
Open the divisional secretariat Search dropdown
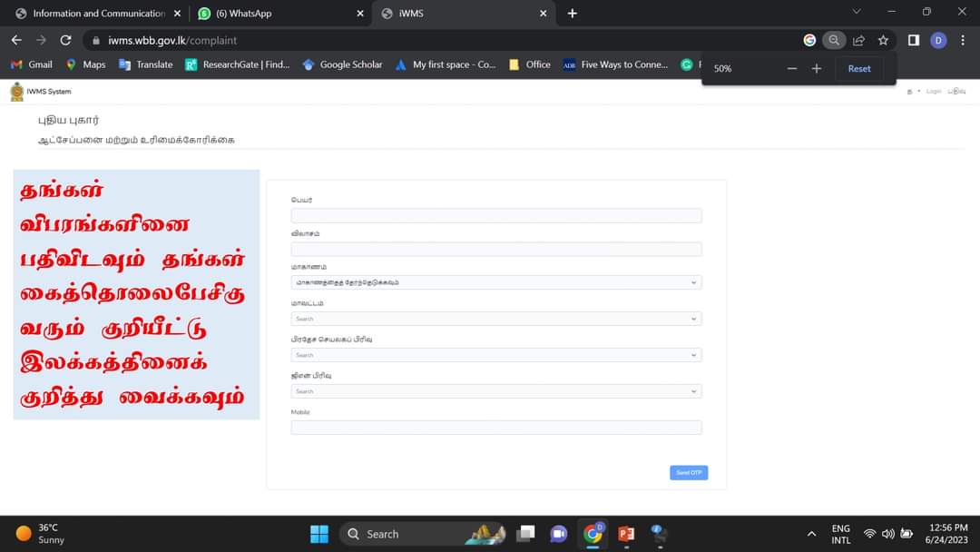coord(496,355)
